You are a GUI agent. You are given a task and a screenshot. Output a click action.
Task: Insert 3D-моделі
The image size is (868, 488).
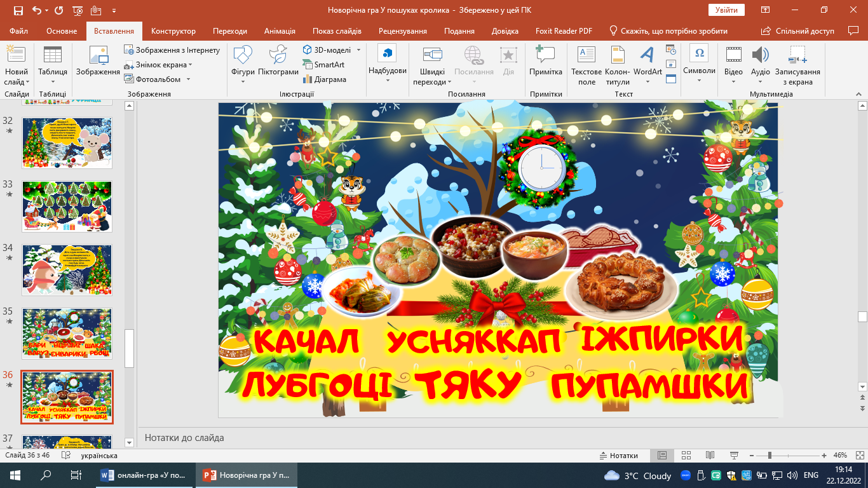point(328,50)
